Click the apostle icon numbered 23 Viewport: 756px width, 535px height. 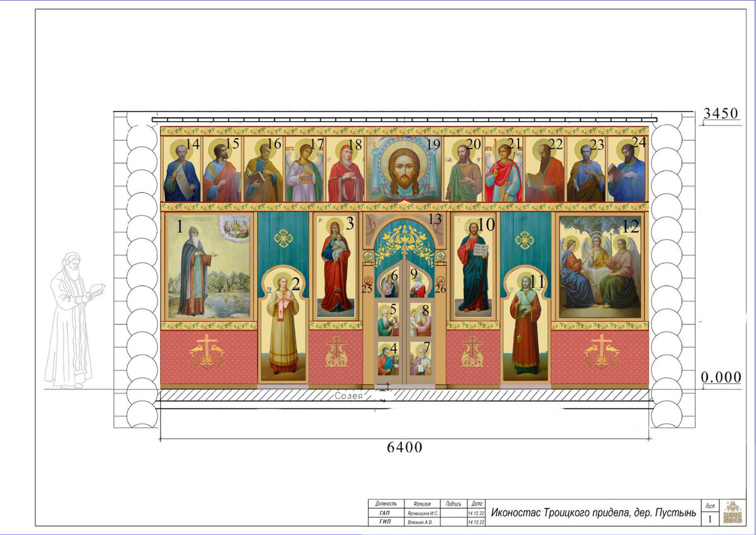point(586,169)
